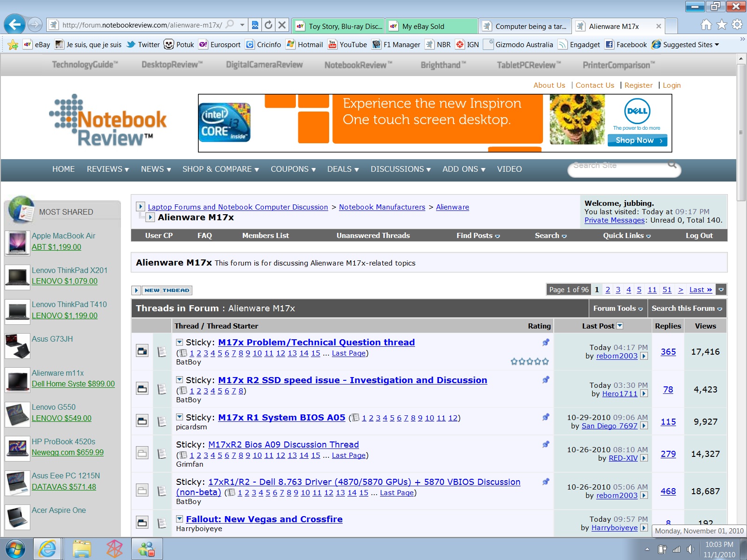Close the Alienware M17x browser tab
Screen dimensions: 747x560
click(658, 26)
